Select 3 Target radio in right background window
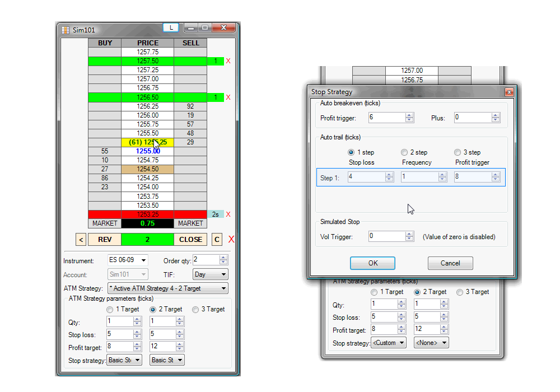This screenshot has height=392, width=560. [x=460, y=292]
